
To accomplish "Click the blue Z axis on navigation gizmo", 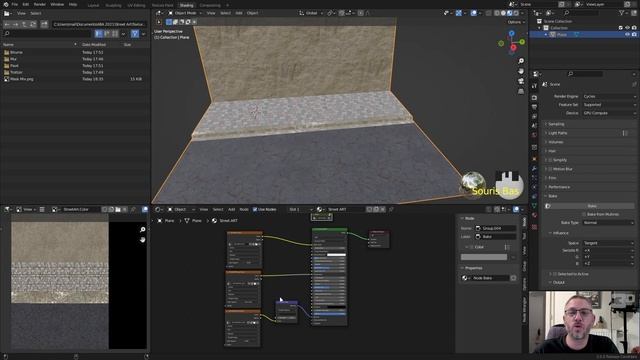I will [x=511, y=33].
